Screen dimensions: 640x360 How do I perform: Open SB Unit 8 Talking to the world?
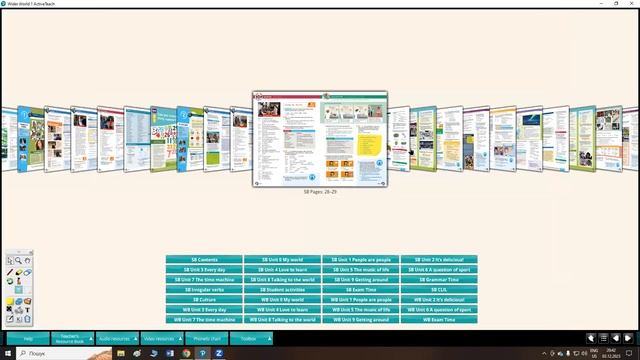tap(282, 280)
